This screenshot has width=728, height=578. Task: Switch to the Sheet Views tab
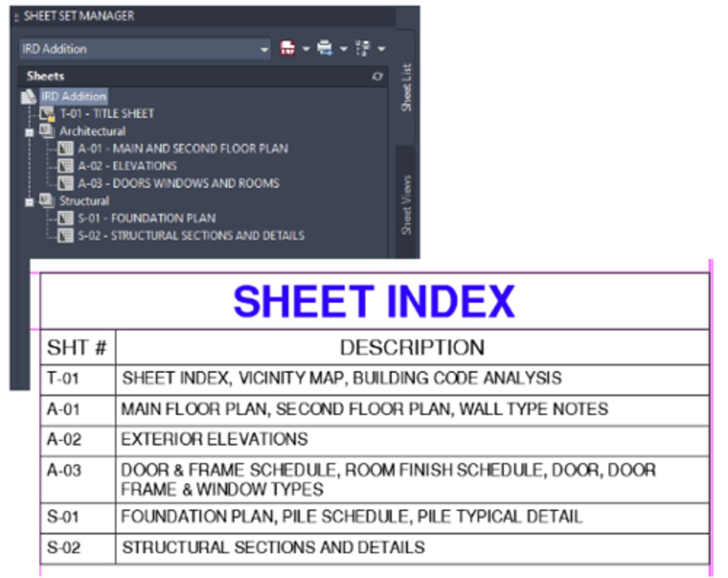coord(406,205)
